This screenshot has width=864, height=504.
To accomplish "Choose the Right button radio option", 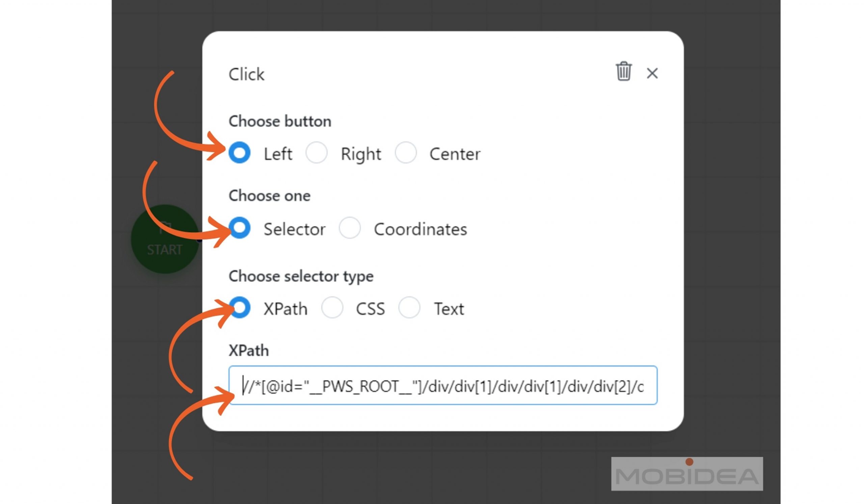I will point(316,153).
